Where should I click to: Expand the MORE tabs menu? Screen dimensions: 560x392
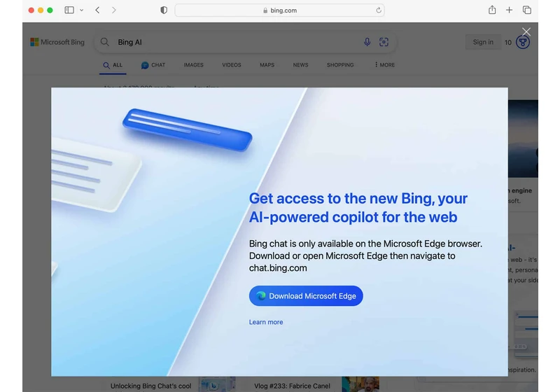pos(384,65)
